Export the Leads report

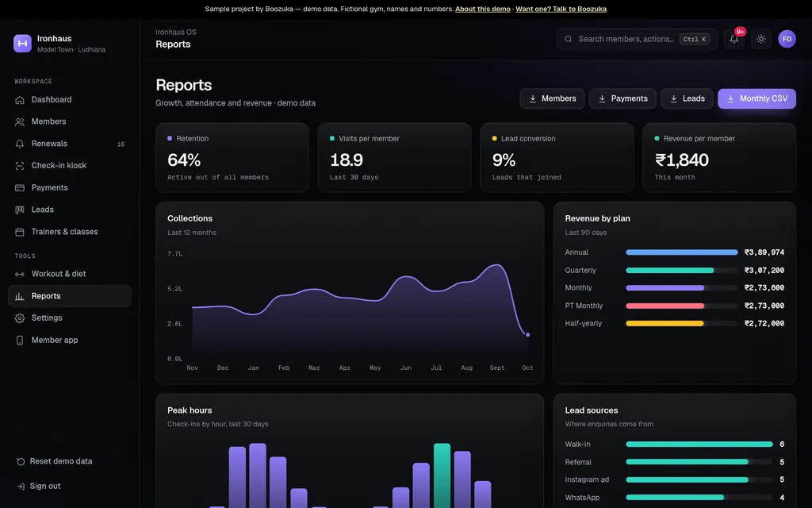point(687,98)
